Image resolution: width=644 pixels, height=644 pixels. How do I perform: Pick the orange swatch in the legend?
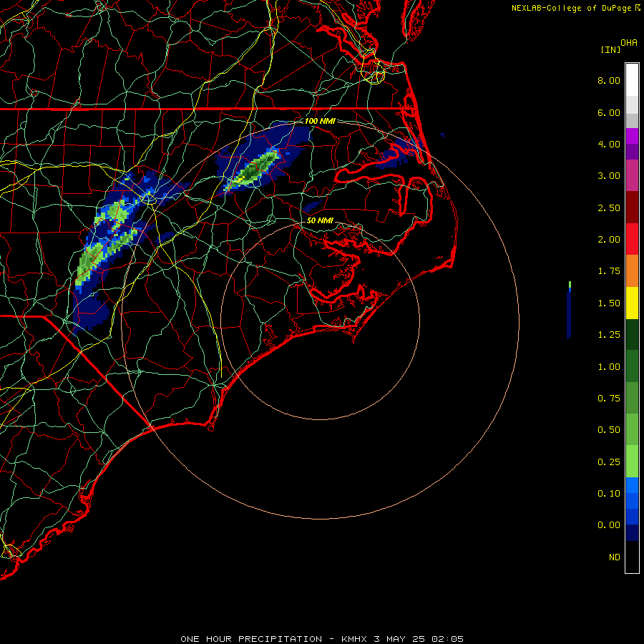click(x=632, y=271)
